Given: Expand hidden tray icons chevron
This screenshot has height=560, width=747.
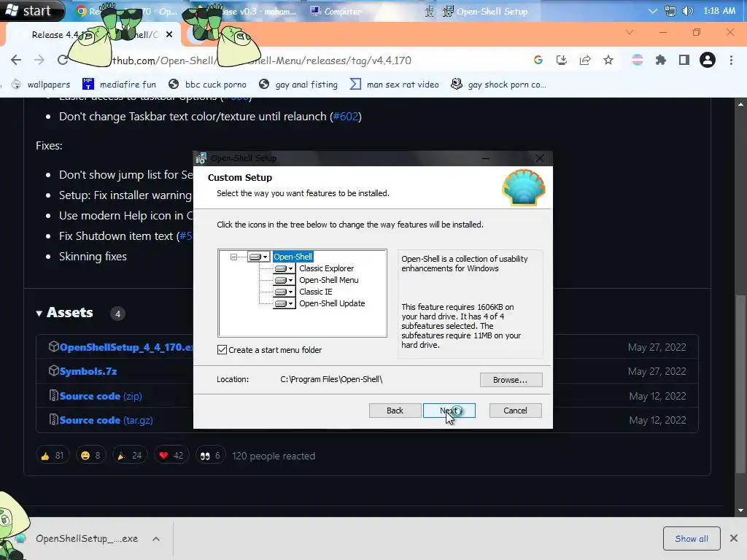Looking at the screenshot, I should (653, 11).
